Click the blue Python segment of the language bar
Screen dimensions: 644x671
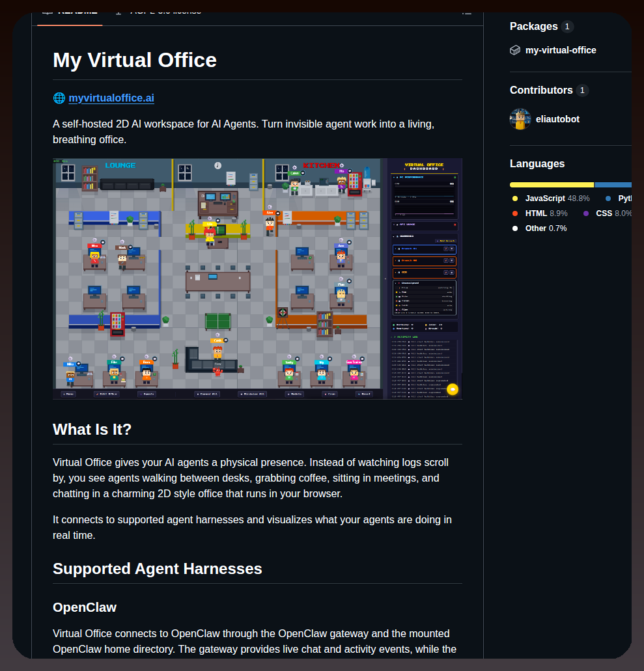click(613, 185)
